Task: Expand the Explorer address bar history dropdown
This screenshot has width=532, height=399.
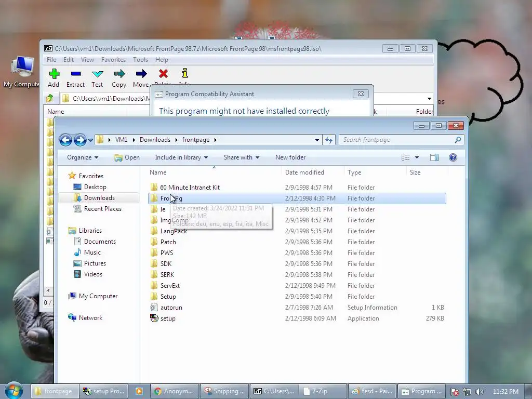Action: [x=317, y=140]
